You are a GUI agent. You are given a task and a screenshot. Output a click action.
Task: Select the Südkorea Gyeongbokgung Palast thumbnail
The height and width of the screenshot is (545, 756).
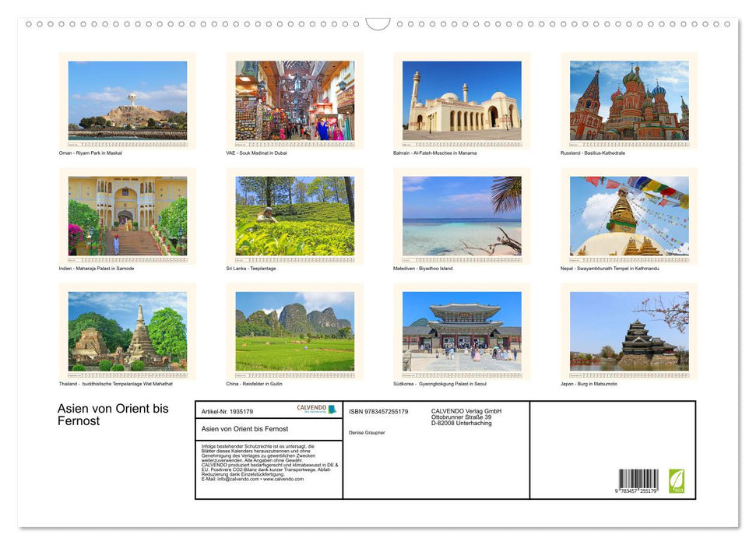click(x=462, y=331)
